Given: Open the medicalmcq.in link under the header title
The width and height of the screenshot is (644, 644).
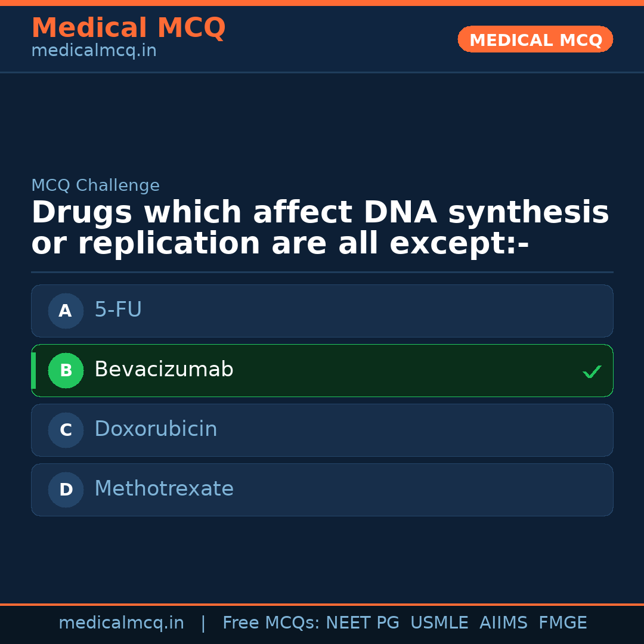Looking at the screenshot, I should (x=94, y=51).
